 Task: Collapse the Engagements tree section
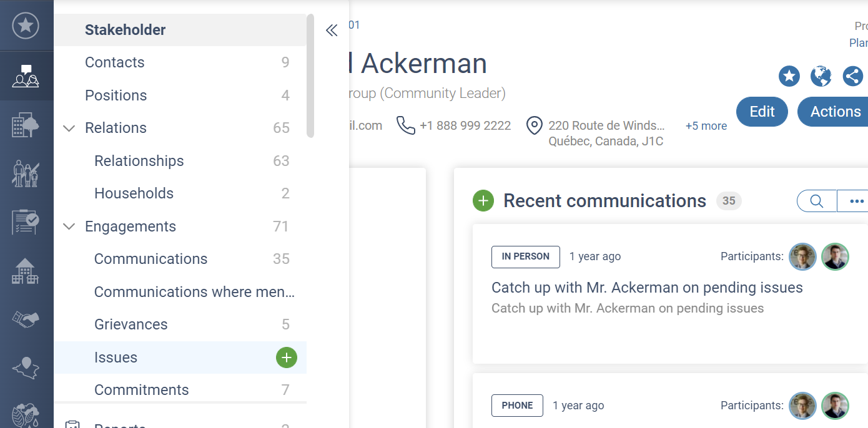point(69,226)
